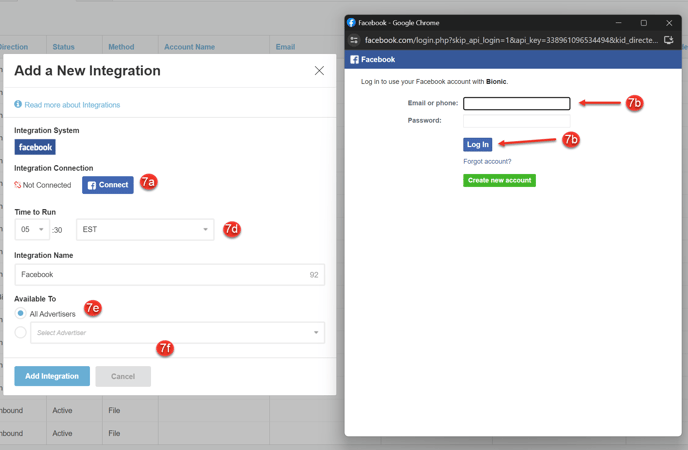Minimize the Facebook Chrome window
This screenshot has height=450, width=688.
click(618, 23)
